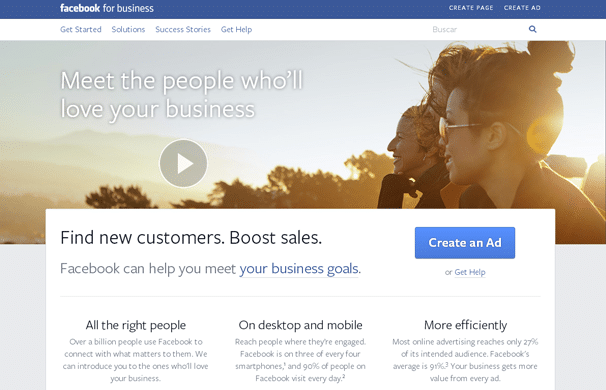Click the search magnifier icon
This screenshot has width=606, height=390.
(x=533, y=29)
